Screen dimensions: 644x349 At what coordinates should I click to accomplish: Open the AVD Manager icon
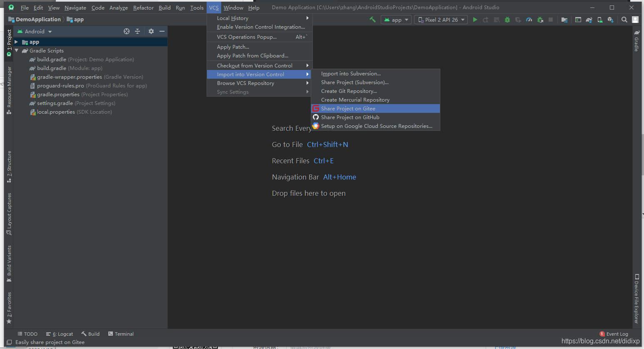click(600, 20)
